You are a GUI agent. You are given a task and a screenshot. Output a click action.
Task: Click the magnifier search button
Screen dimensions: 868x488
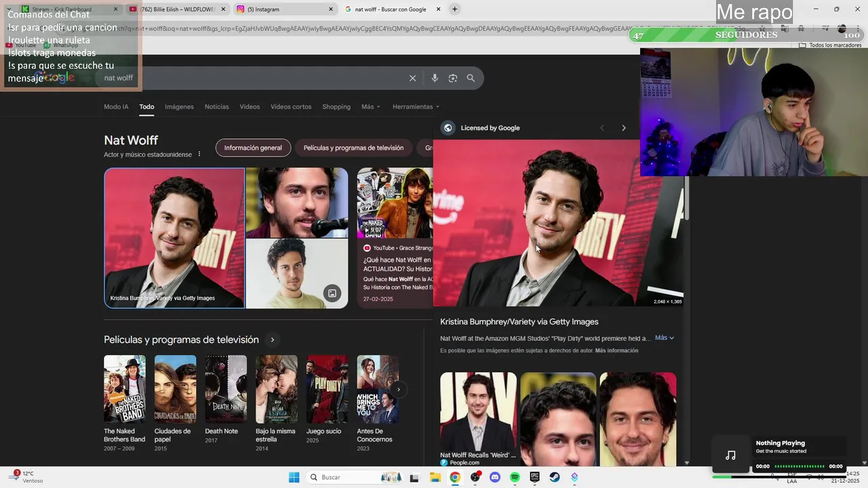point(471,78)
